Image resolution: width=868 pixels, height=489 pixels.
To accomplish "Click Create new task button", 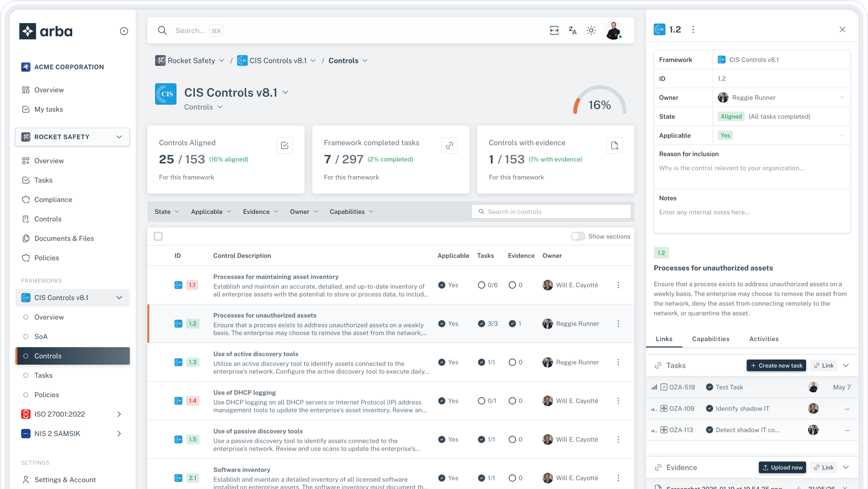I will pyautogui.click(x=776, y=365).
